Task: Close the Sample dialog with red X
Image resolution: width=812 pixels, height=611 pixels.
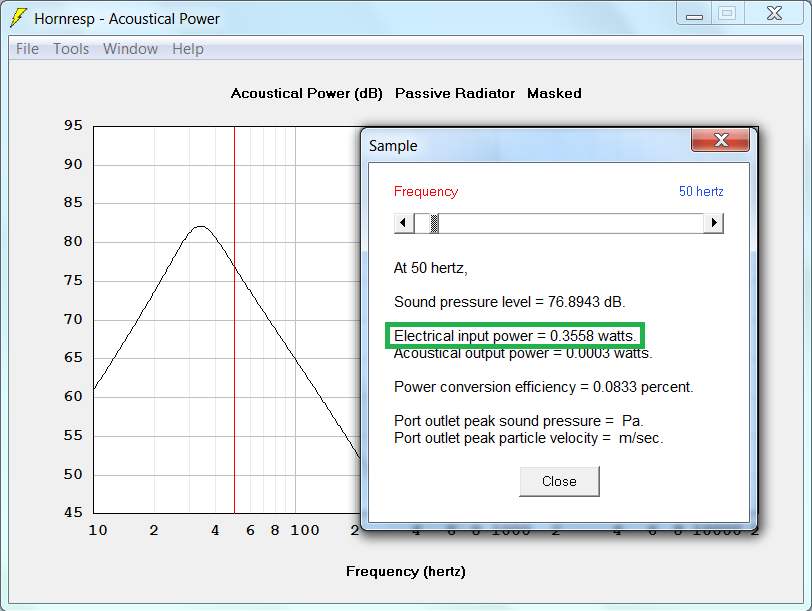Action: coord(720,140)
